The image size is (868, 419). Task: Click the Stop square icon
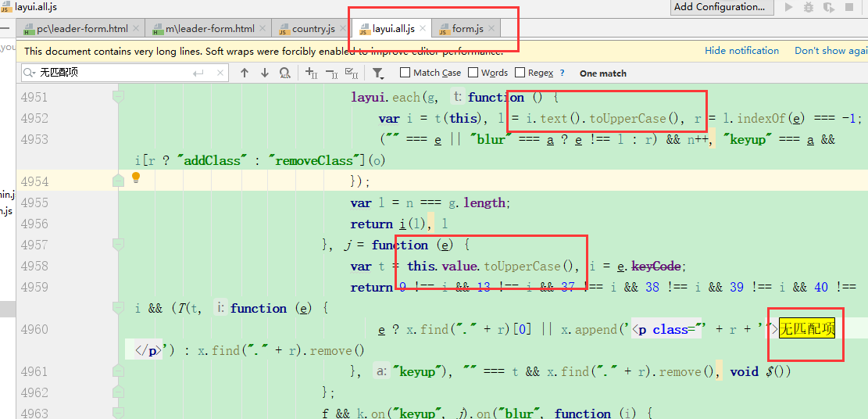coord(849,7)
